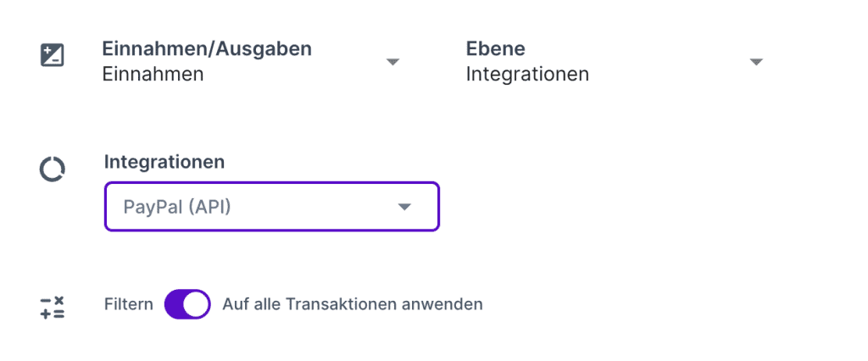868x361 pixels.
Task: Click the Filtern label text
Action: [129, 303]
